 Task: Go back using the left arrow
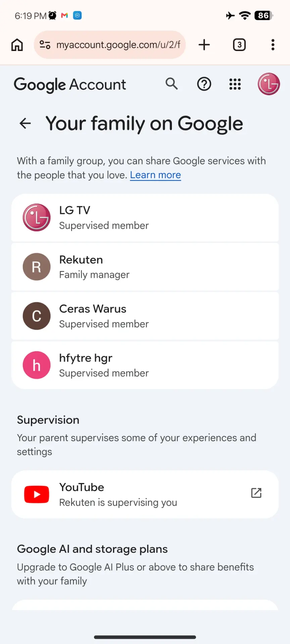pos(25,123)
